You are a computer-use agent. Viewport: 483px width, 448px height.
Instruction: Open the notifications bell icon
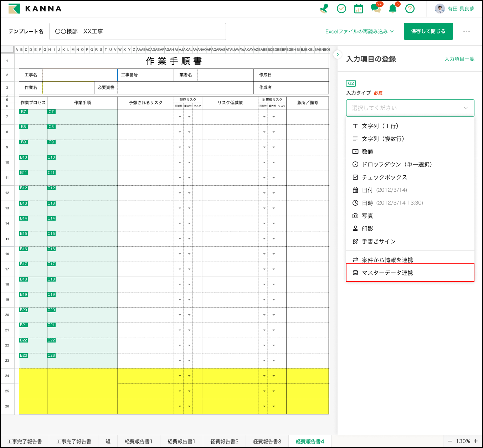(392, 9)
